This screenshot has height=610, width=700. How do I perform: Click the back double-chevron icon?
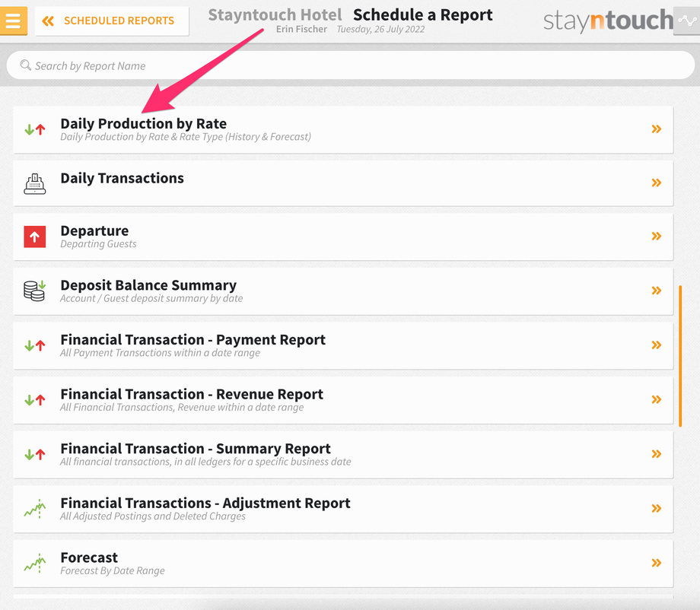[x=48, y=21]
